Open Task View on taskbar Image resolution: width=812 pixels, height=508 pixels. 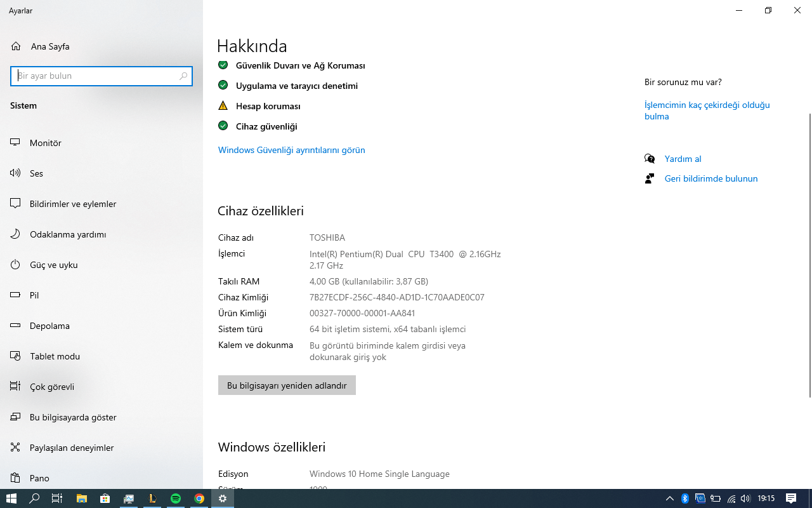coord(57,498)
